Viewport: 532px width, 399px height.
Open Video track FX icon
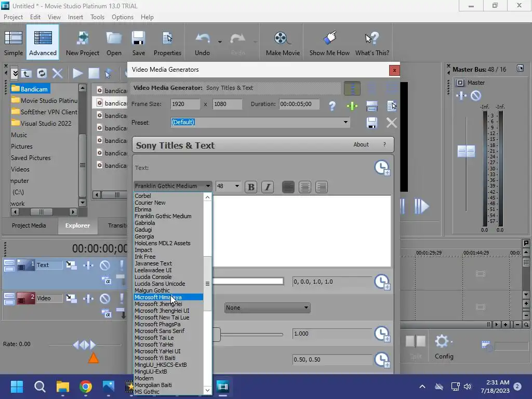[x=88, y=299]
